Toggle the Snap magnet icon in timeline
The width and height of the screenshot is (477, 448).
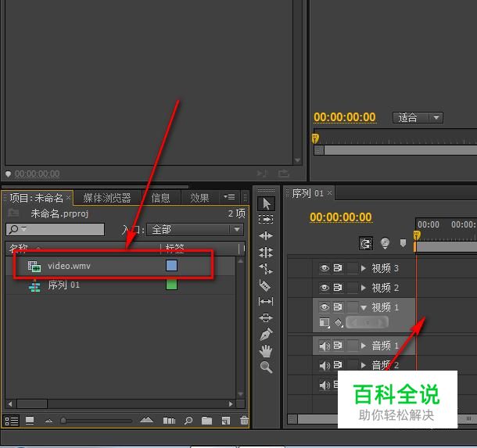pyautogui.click(x=366, y=243)
